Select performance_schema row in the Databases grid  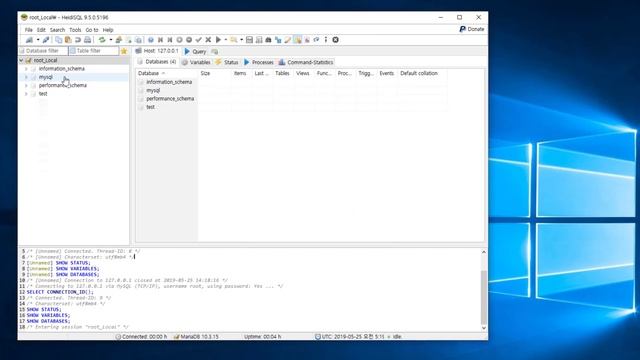(x=170, y=99)
